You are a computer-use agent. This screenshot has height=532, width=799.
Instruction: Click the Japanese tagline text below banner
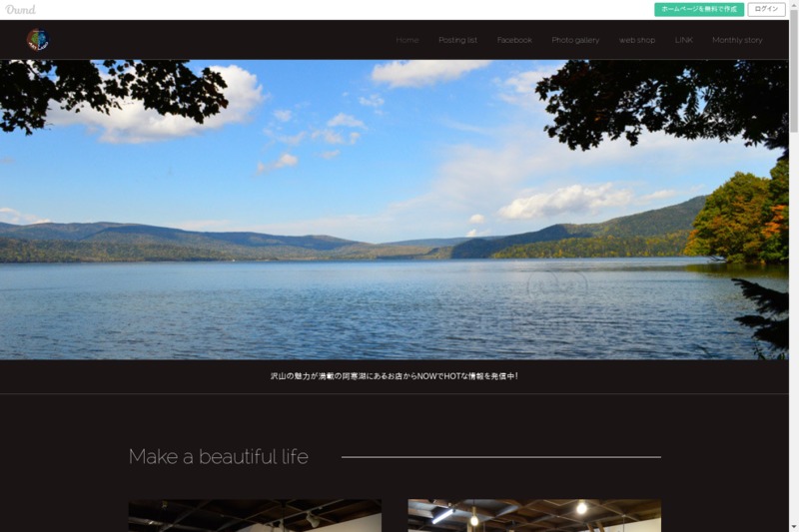[x=394, y=376]
